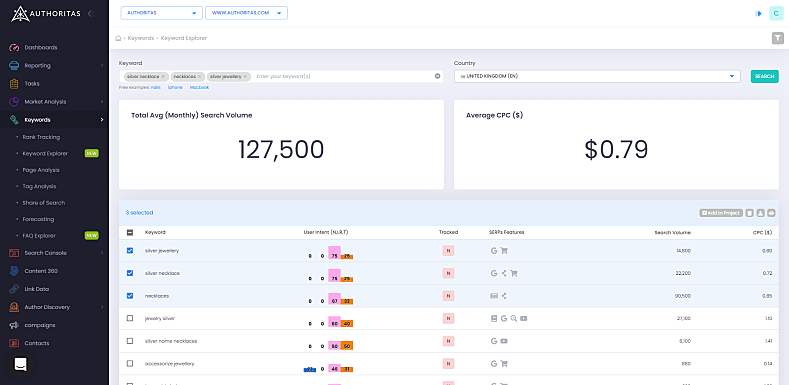The image size is (789, 385).
Task: Remove the silver necklace keyword chip
Action: (163, 76)
